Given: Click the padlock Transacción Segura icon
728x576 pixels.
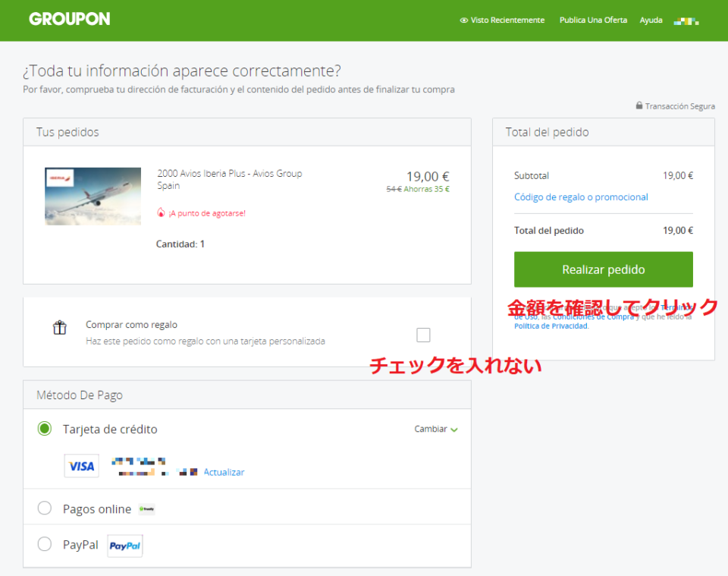Looking at the screenshot, I should tap(639, 106).
